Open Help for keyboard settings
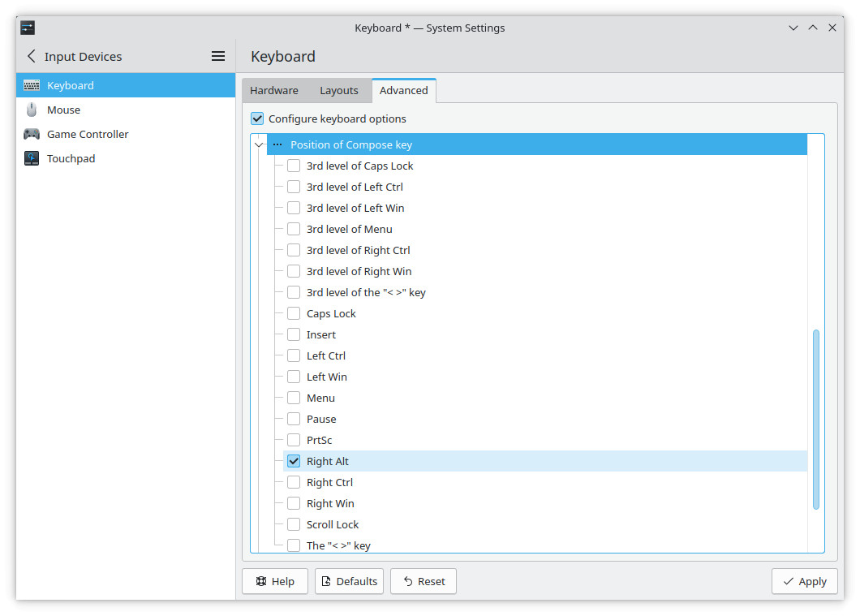860x616 pixels. pos(275,581)
